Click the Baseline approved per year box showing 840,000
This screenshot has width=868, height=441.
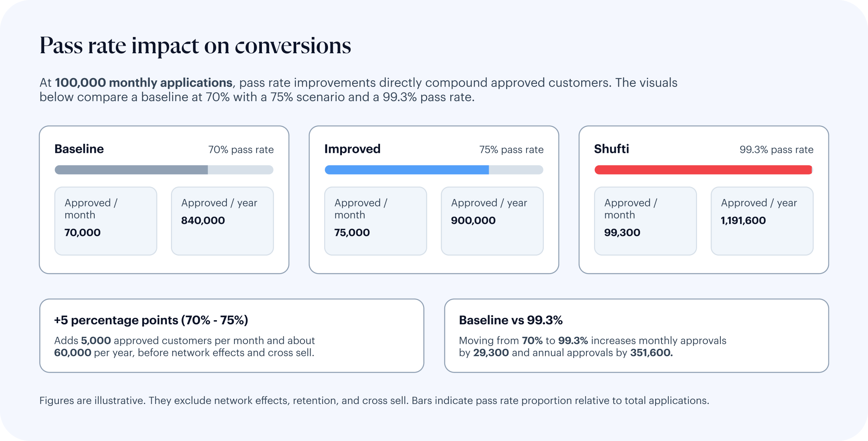tap(222, 221)
